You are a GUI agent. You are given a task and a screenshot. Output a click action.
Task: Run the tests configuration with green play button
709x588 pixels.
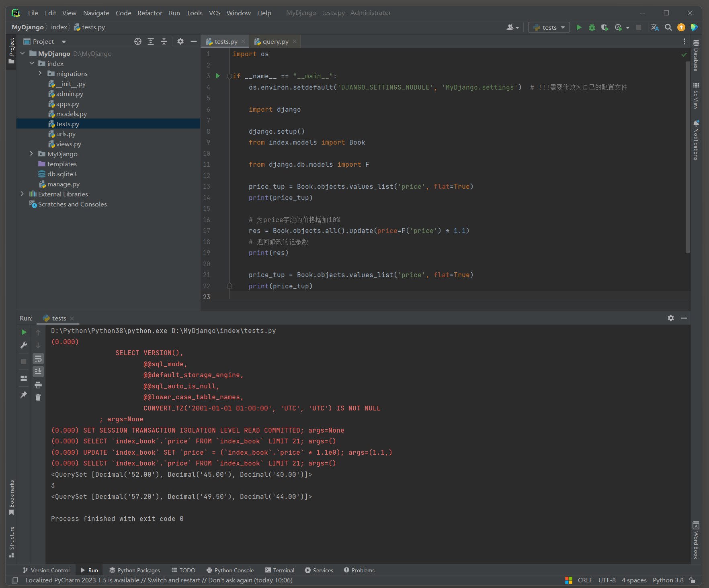point(579,27)
